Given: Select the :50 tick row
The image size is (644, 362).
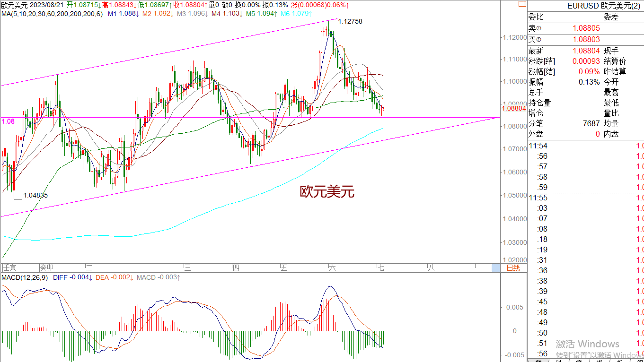Looking at the screenshot, I should 586,333.
